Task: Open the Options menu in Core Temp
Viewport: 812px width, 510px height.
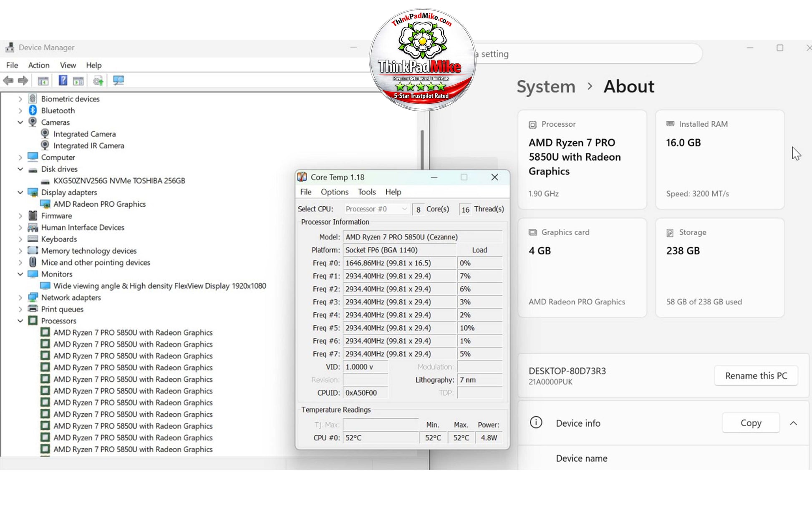Action: pos(335,192)
